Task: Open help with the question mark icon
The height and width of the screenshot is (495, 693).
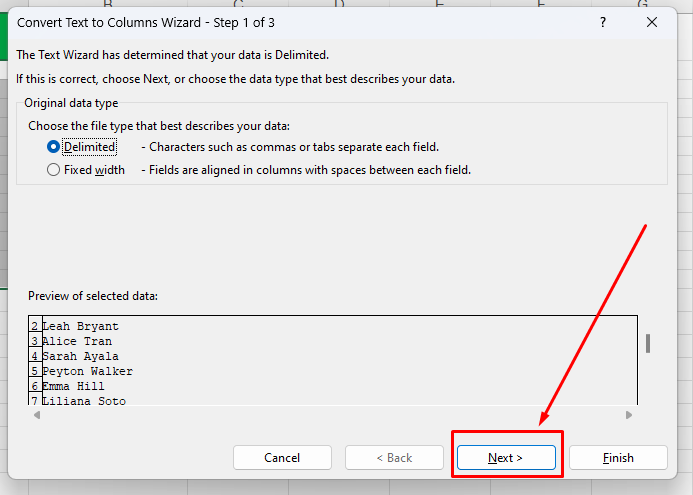Action: 603,22
